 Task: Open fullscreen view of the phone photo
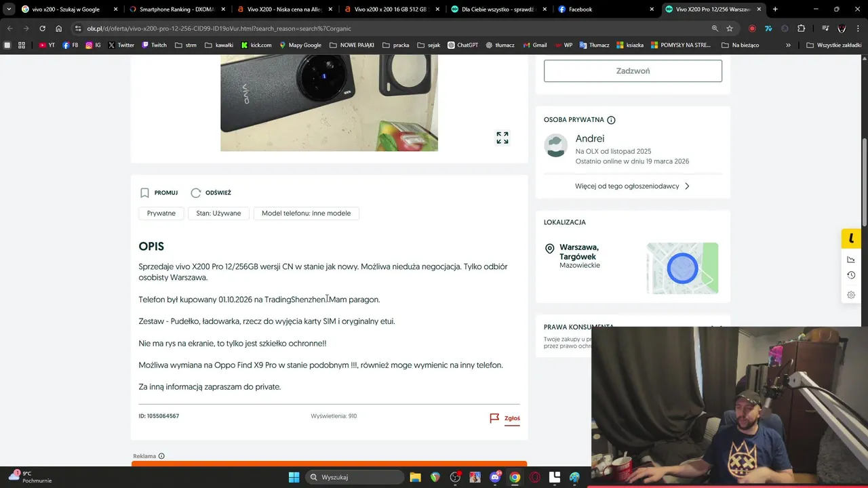502,138
